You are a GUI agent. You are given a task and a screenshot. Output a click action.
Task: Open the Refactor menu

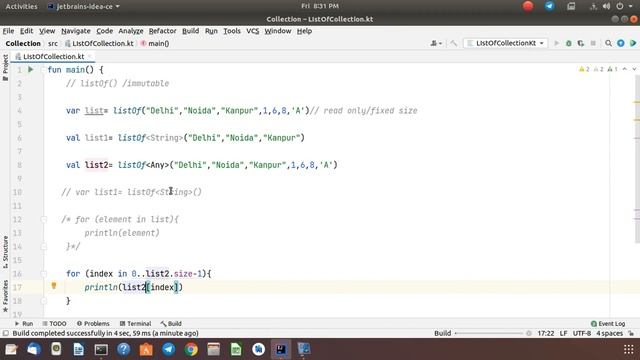tap(162, 31)
